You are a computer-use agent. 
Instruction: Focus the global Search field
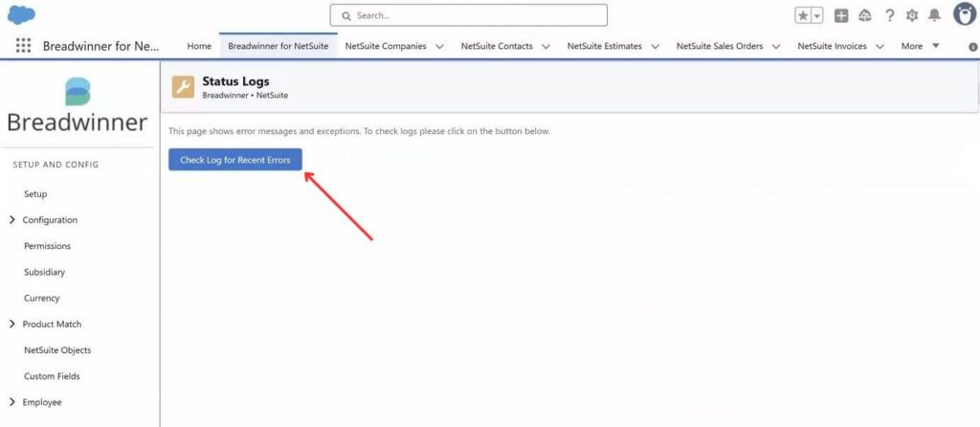(x=469, y=15)
